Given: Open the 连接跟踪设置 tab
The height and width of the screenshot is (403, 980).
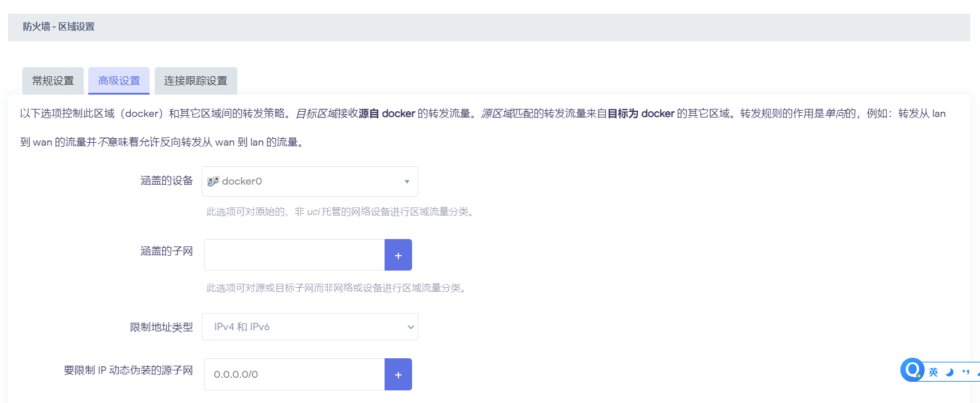Looking at the screenshot, I should coord(195,81).
